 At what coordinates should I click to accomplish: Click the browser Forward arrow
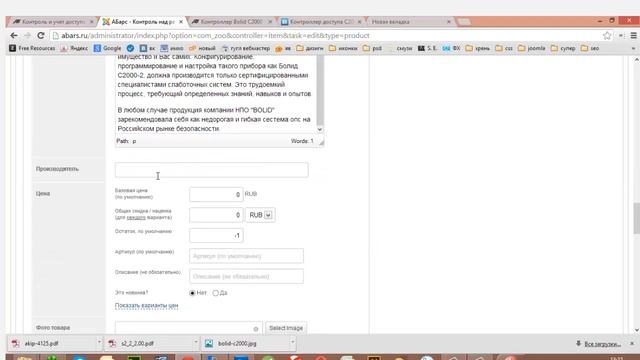point(27,36)
